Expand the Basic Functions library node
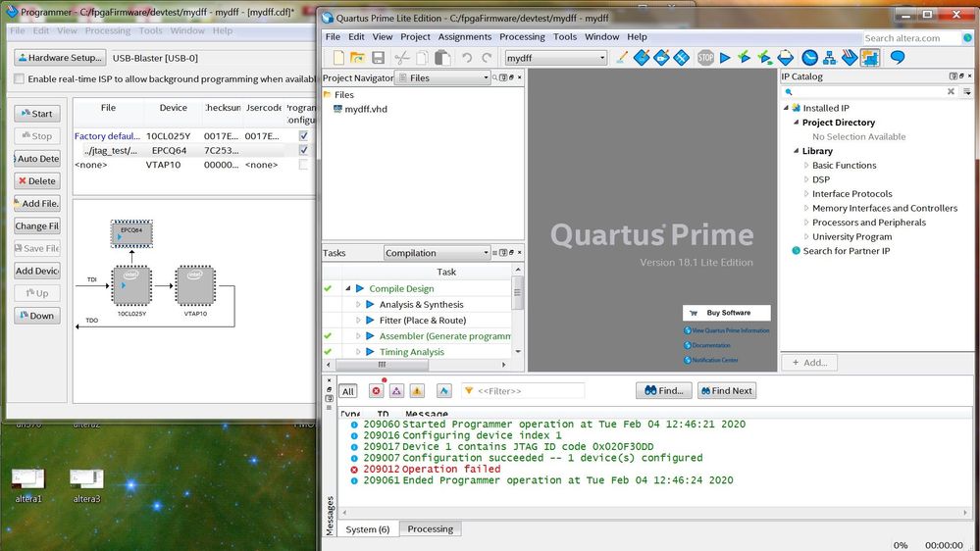 806,166
